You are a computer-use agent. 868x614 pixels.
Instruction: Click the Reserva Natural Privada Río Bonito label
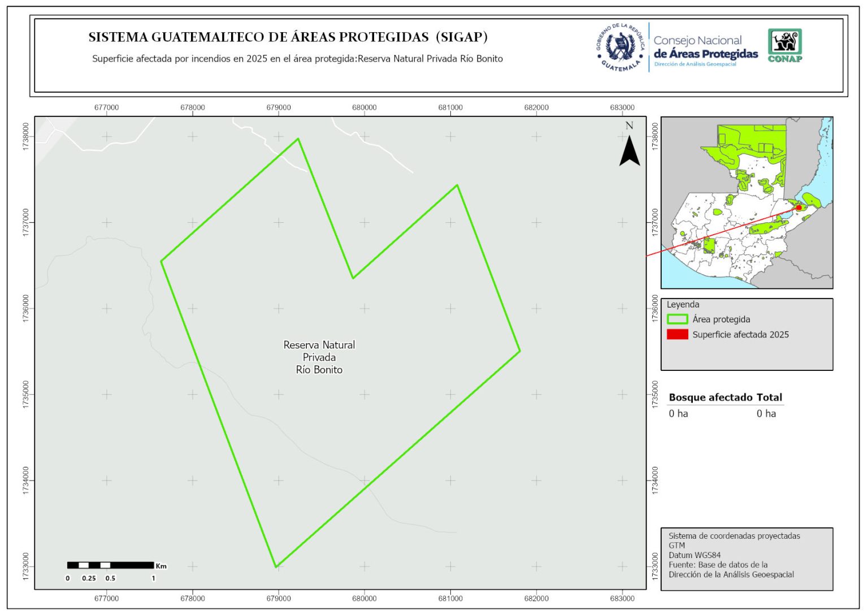[319, 357]
